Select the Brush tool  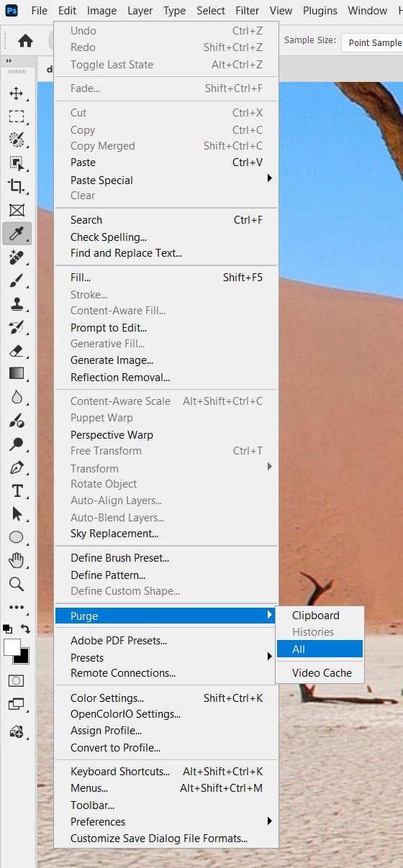click(17, 281)
